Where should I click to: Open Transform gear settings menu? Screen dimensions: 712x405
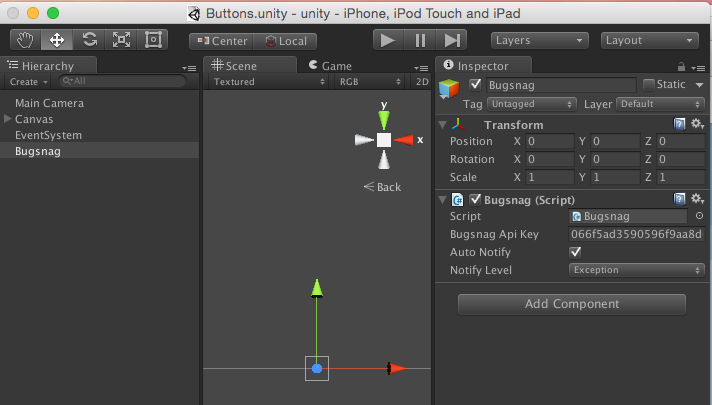tap(697, 123)
